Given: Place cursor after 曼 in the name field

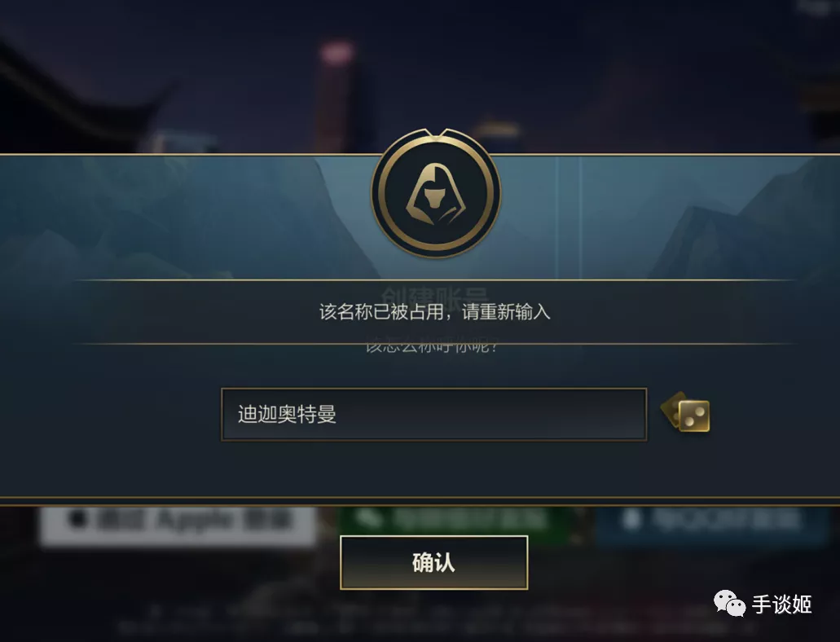Looking at the screenshot, I should [337, 414].
